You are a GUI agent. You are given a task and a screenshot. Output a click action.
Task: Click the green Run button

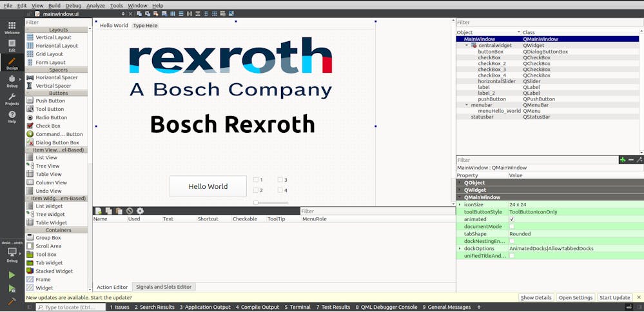coord(12,275)
